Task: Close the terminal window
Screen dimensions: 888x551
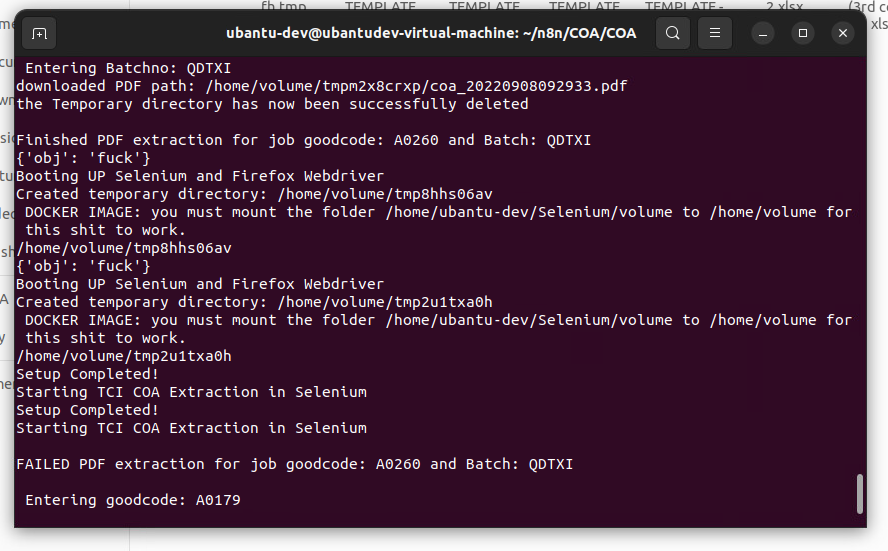Action: coord(843,33)
